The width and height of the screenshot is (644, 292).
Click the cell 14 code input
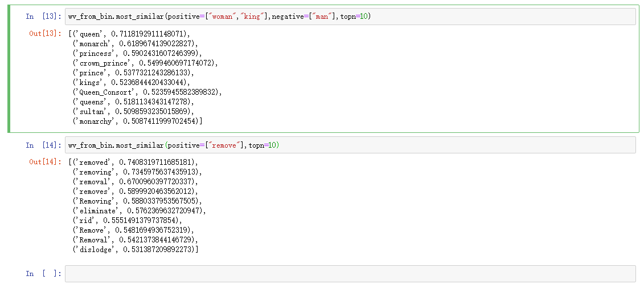click(x=350, y=145)
